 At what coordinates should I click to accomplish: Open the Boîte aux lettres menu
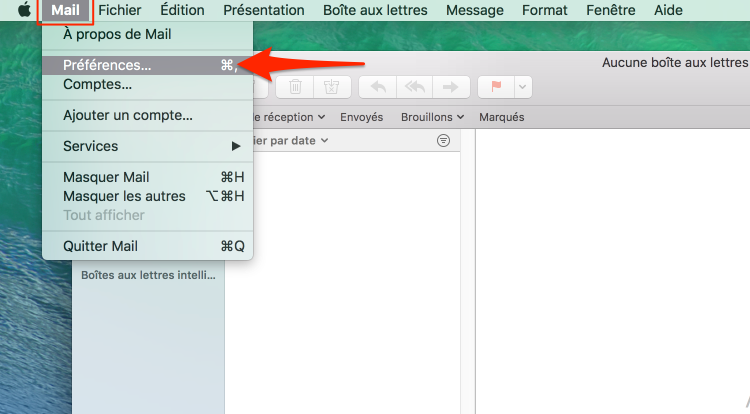(375, 10)
